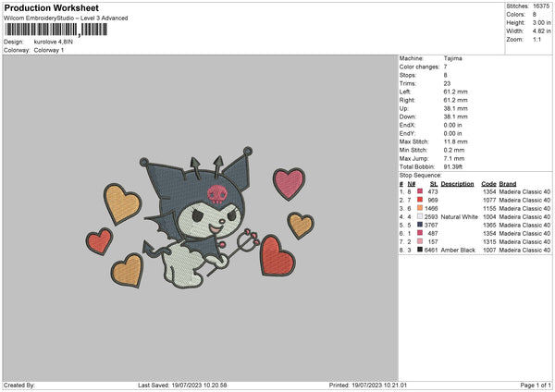The height and width of the screenshot is (392, 555).
Task: Click the red swatch for code 1077
Action: point(420,200)
